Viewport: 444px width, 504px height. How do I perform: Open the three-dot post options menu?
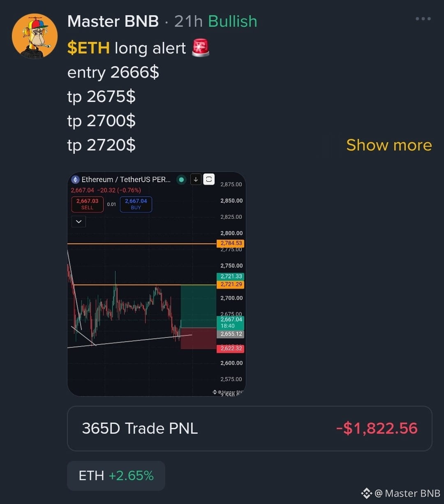[423, 19]
